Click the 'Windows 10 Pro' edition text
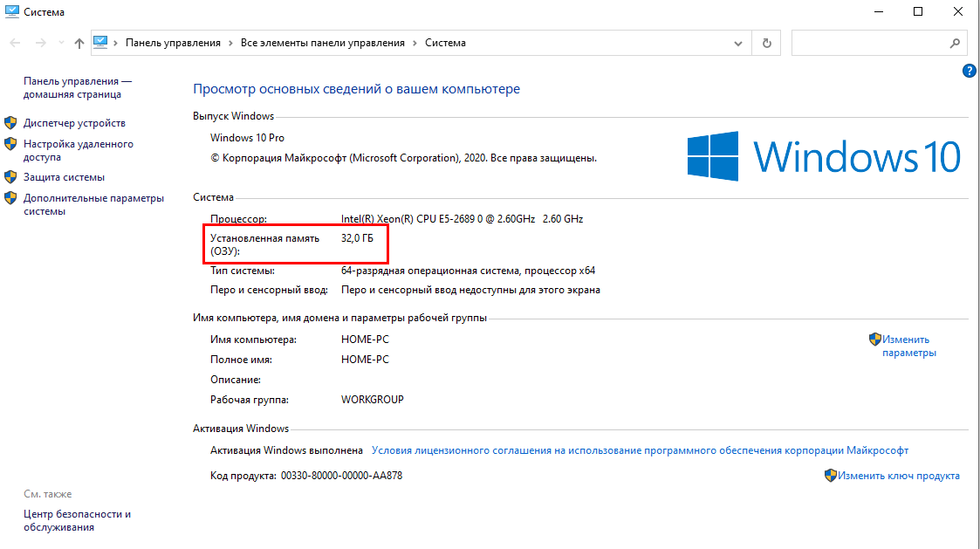The width and height of the screenshot is (980, 549). click(247, 138)
